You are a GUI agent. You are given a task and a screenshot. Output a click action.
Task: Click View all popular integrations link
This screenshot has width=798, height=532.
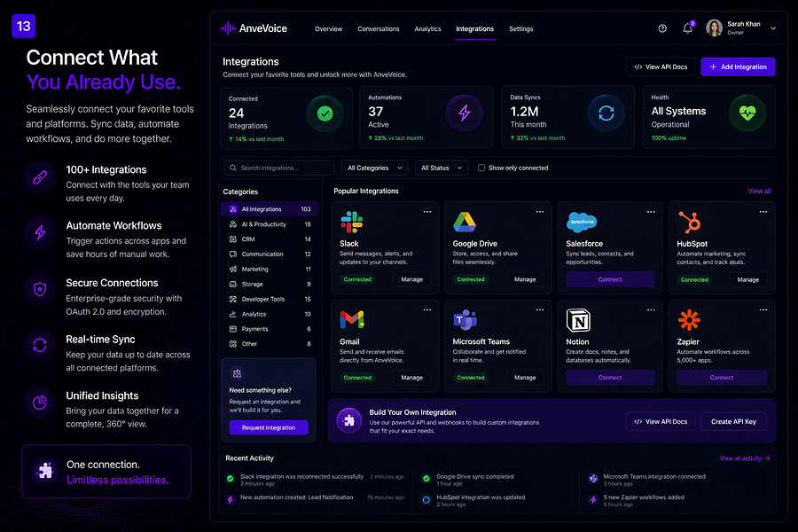(759, 191)
